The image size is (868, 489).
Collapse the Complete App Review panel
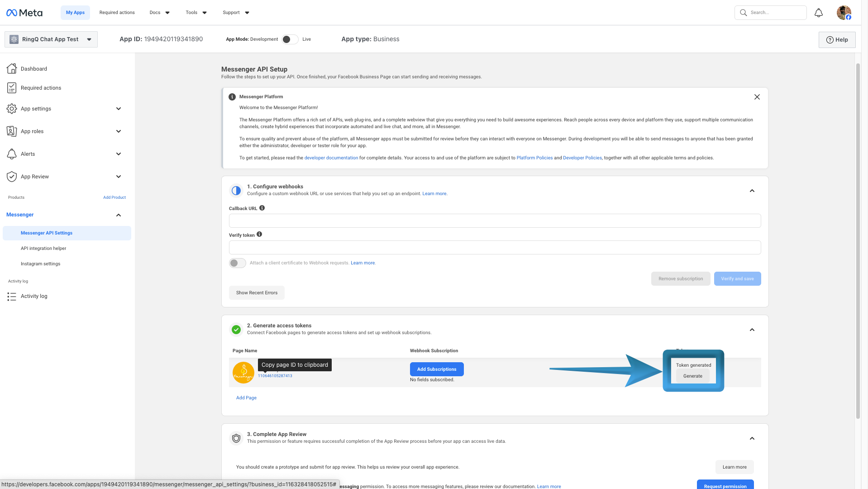752,438
